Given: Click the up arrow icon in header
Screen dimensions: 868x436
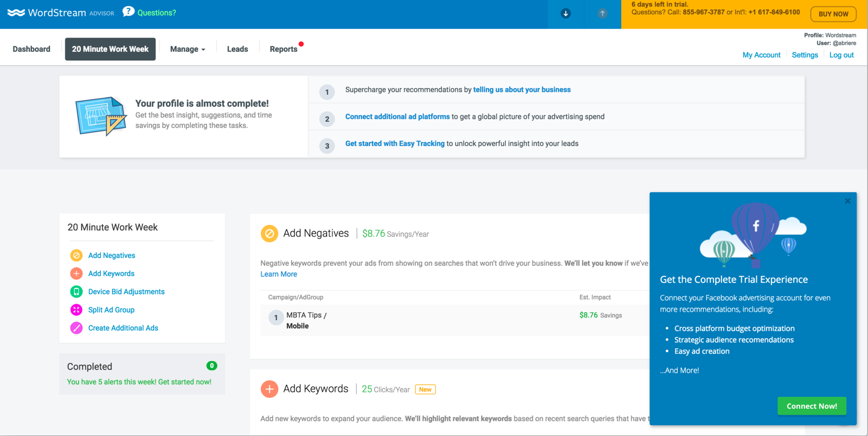Looking at the screenshot, I should (602, 13).
